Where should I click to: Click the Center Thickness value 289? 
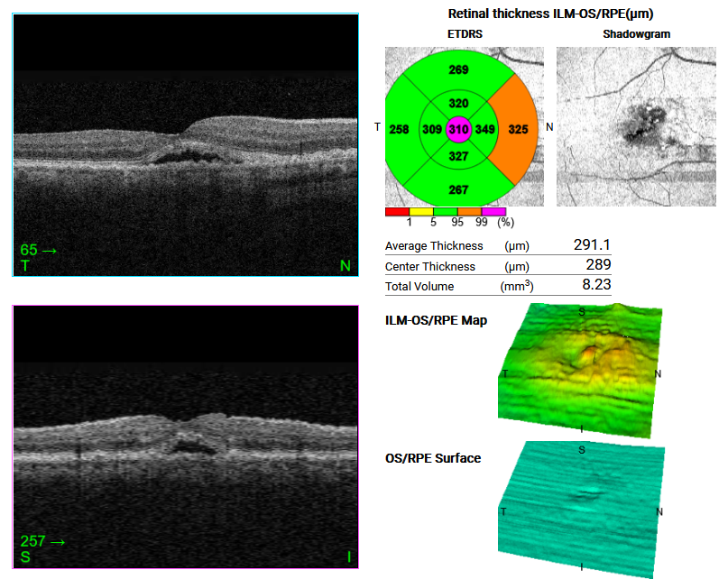(598, 264)
